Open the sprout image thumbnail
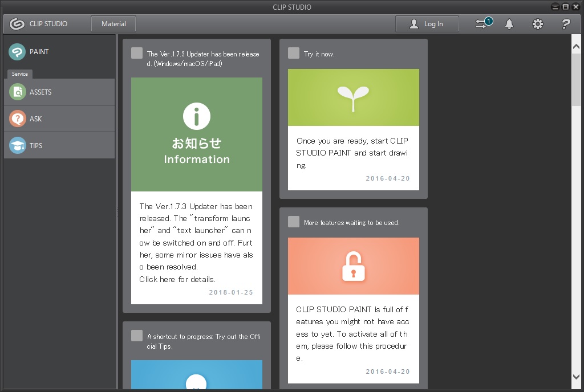The image size is (584, 392). click(x=354, y=97)
